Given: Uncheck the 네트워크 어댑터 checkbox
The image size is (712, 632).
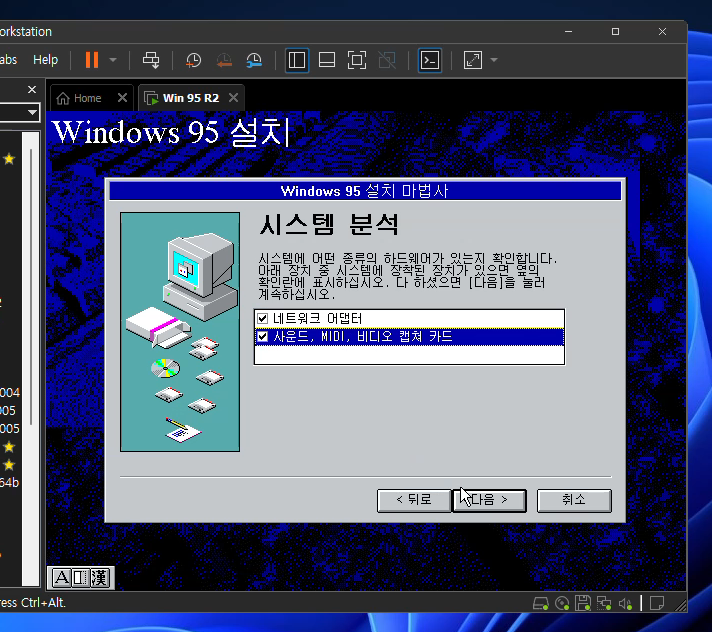Looking at the screenshot, I should pyautogui.click(x=262, y=318).
